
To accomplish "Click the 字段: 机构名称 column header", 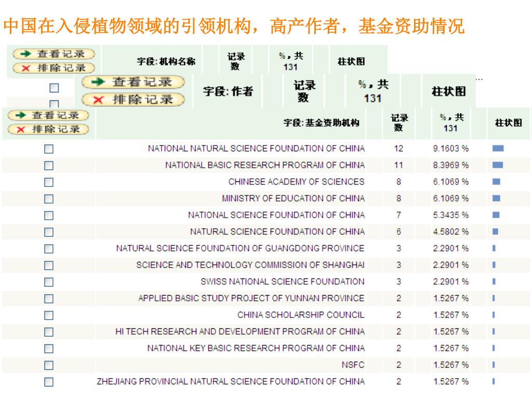I will [166, 61].
